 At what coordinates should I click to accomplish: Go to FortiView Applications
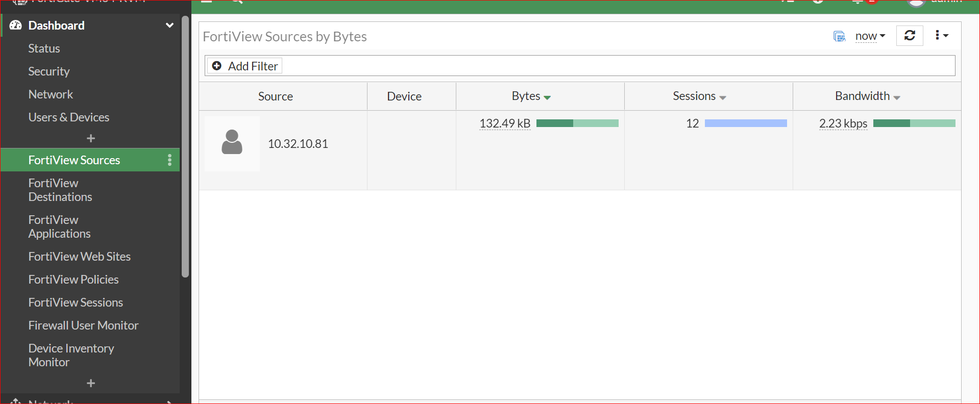click(59, 226)
